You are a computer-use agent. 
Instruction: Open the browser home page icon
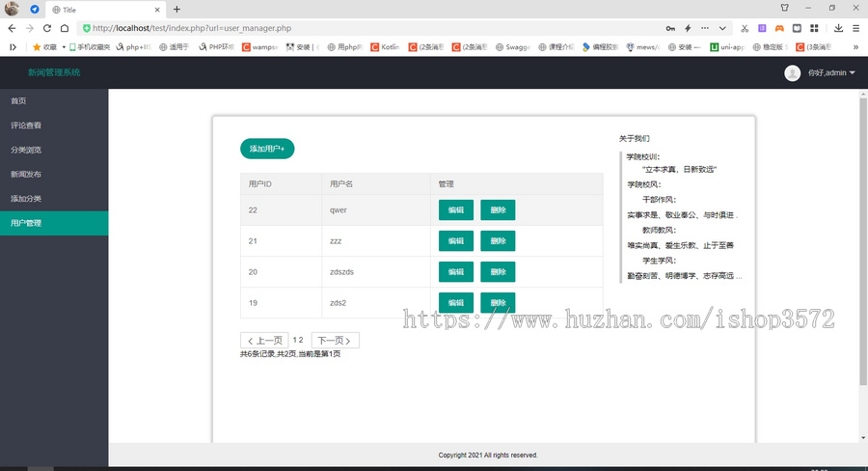[65, 28]
